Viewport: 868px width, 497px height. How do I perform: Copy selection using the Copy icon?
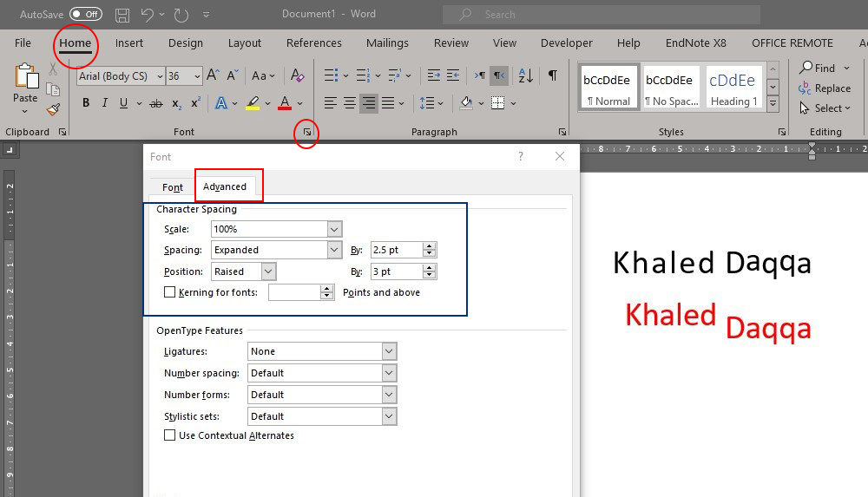point(53,89)
